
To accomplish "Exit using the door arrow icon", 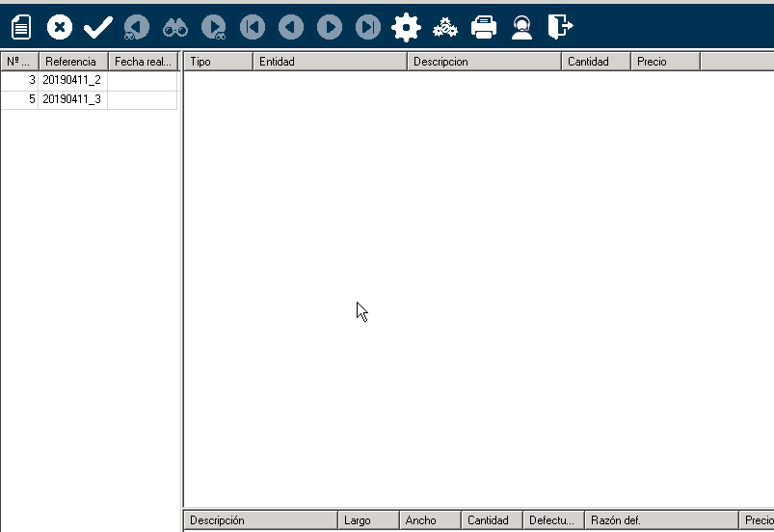I will [560, 28].
